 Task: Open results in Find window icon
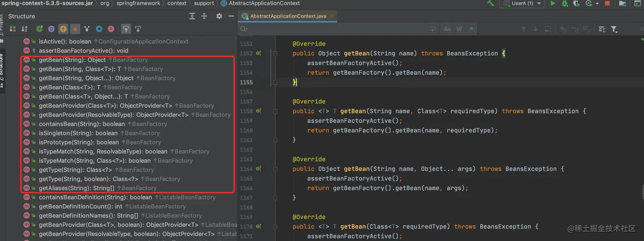[x=602, y=29]
